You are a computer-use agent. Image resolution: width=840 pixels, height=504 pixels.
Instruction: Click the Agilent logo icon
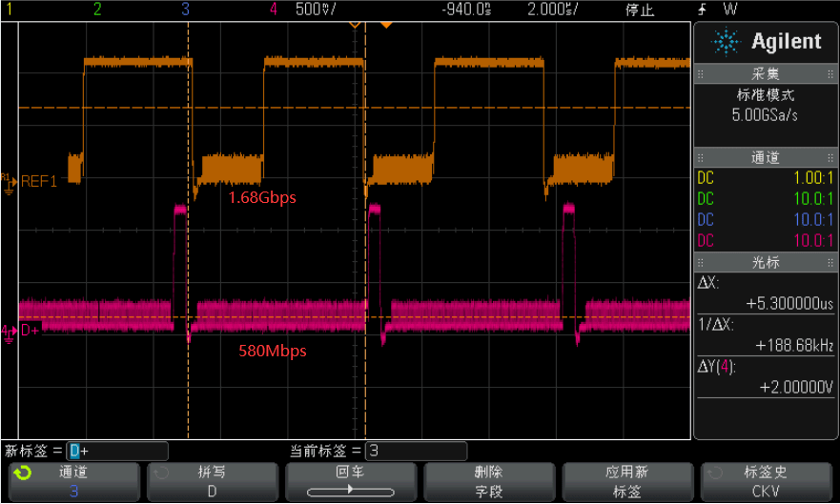coord(727,41)
